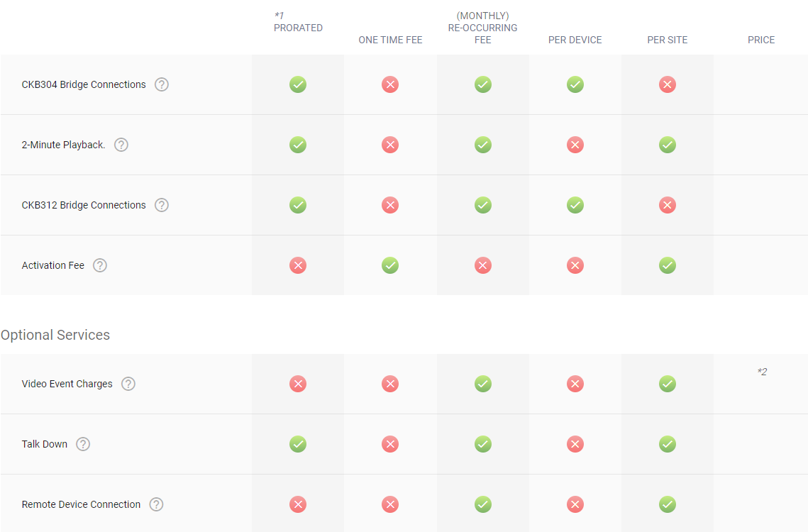Screen dimensions: 808x532
Task: Click the ONE TIME FEE column header
Action: [391, 40]
